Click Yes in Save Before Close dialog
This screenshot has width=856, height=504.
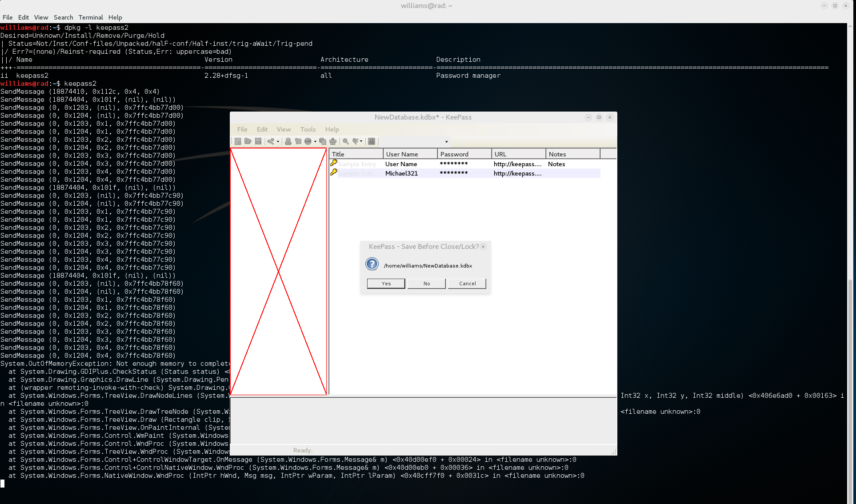tap(386, 284)
